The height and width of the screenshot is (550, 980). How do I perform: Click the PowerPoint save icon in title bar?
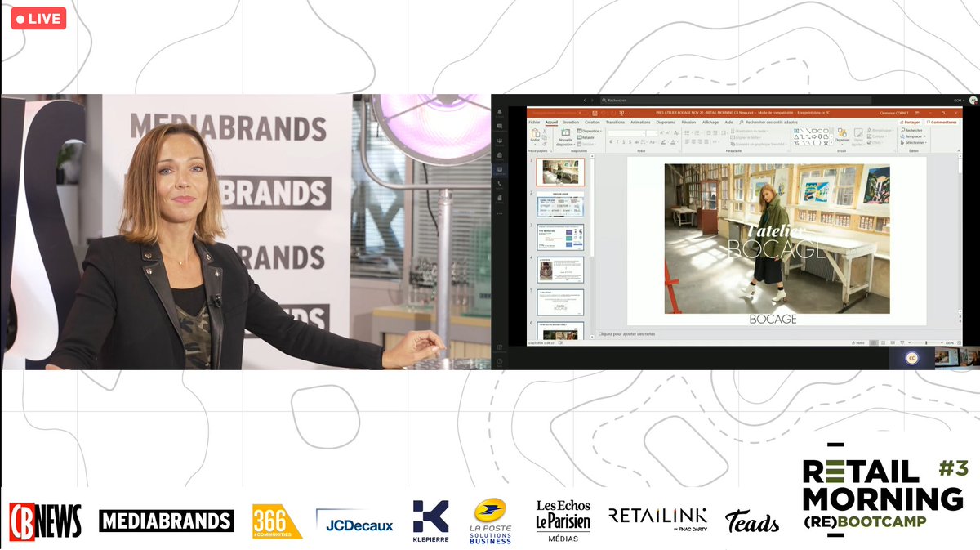click(595, 114)
